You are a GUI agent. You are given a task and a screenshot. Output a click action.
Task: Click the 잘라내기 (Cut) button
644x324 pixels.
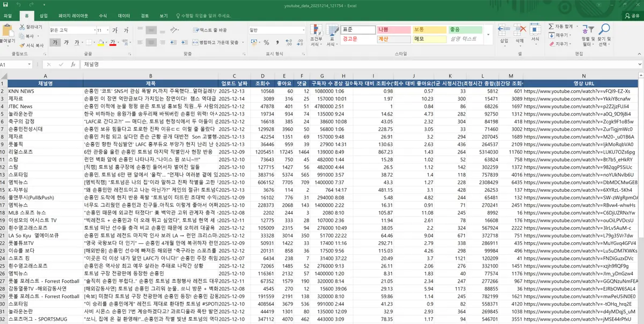coord(30,27)
